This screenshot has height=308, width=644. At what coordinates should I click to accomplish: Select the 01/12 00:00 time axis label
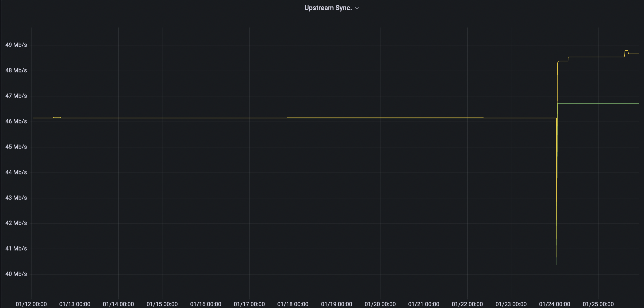tap(31, 304)
